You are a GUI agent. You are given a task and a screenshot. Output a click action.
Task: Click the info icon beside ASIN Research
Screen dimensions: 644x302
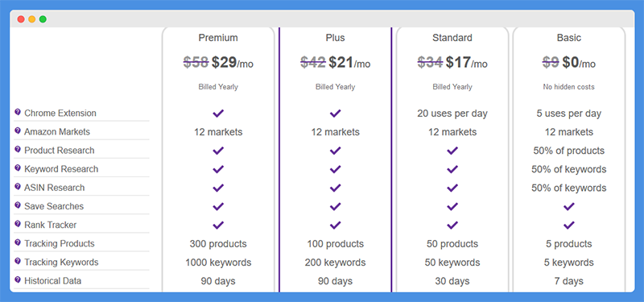click(18, 187)
